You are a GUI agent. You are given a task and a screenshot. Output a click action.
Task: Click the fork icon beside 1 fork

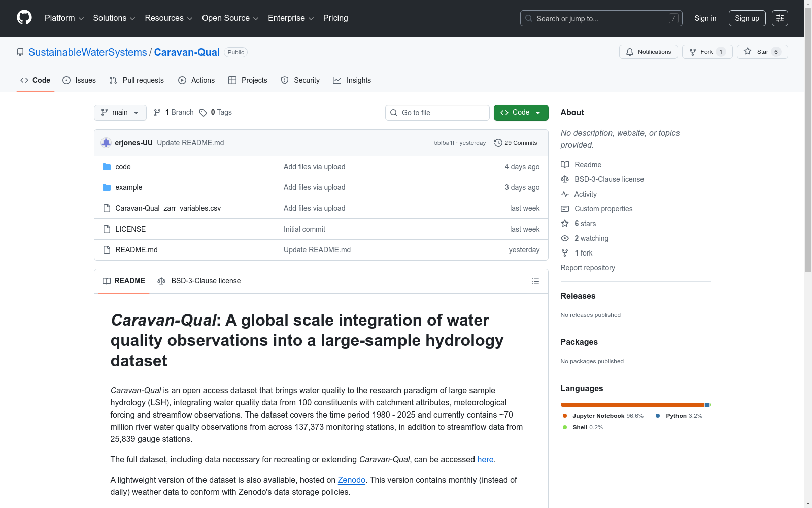(565, 253)
